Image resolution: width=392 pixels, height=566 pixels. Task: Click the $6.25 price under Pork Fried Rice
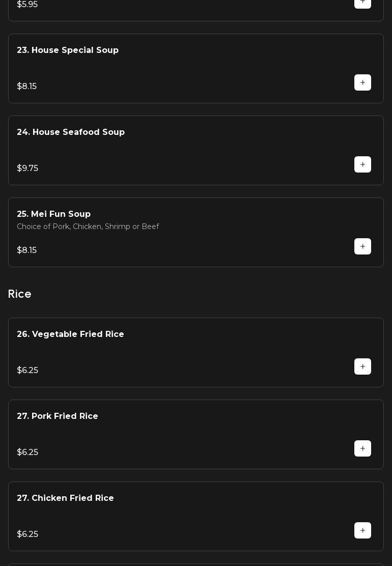pyautogui.click(x=27, y=452)
